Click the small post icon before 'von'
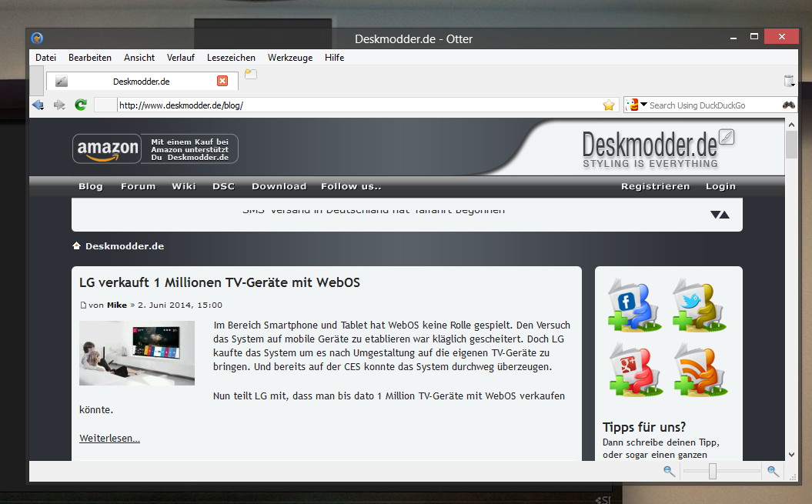This screenshot has height=504, width=812. [x=83, y=305]
